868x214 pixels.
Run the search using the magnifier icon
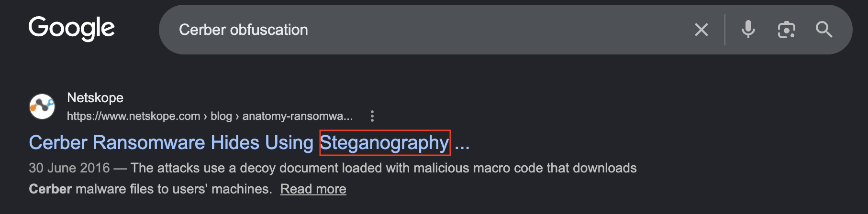[824, 30]
